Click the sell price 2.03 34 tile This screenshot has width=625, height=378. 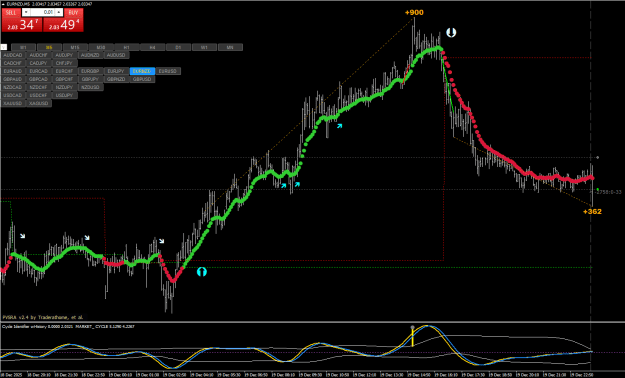(22, 25)
